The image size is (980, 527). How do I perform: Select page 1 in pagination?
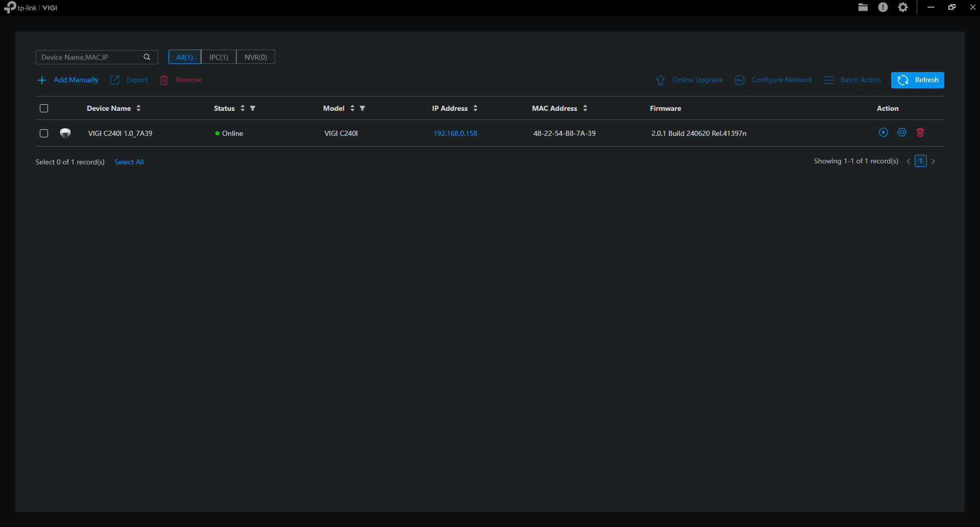pyautogui.click(x=921, y=161)
